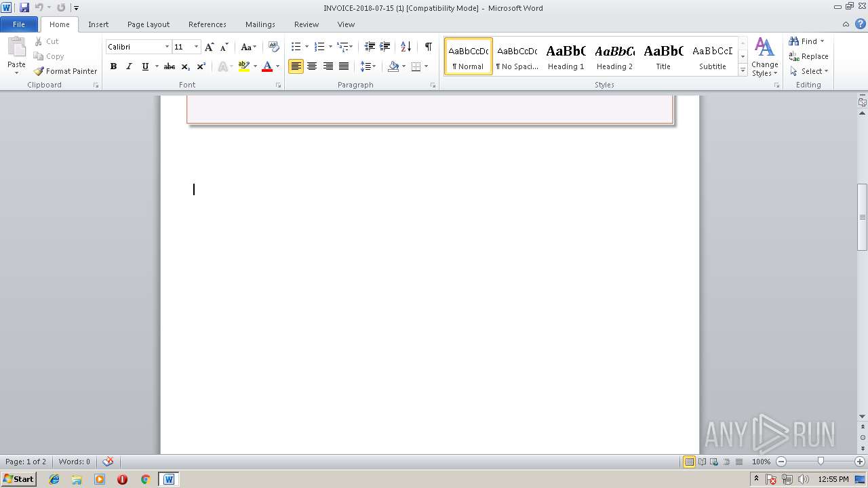This screenshot has width=868, height=488.
Task: Click the Undo arrow icon
Action: [39, 7]
